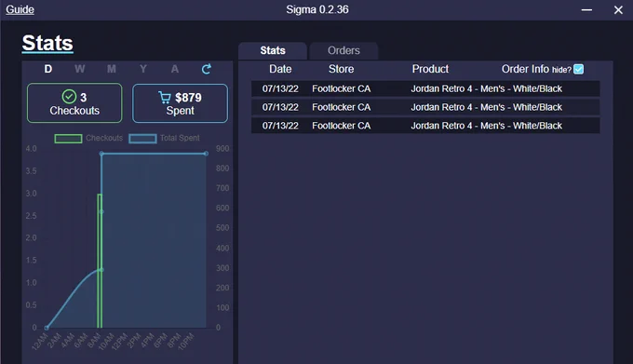Select the Stats tab

pos(273,50)
